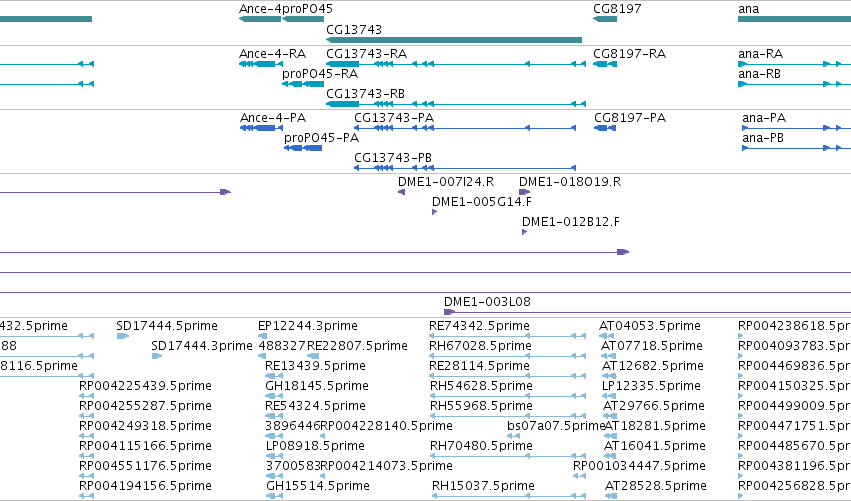Select the CG8197-RA transcript
This screenshot has width=851, height=501.
[x=605, y=64]
